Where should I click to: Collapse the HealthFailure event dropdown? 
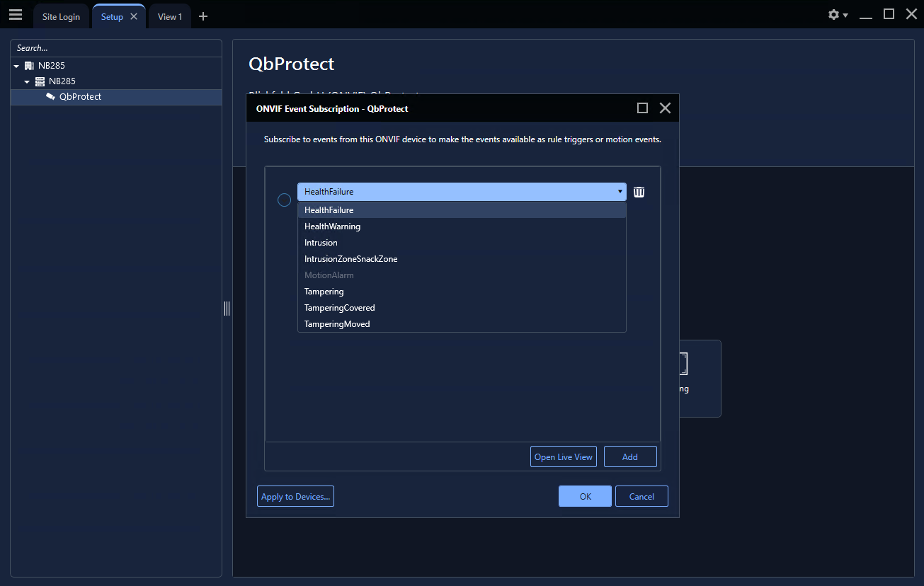coord(620,192)
